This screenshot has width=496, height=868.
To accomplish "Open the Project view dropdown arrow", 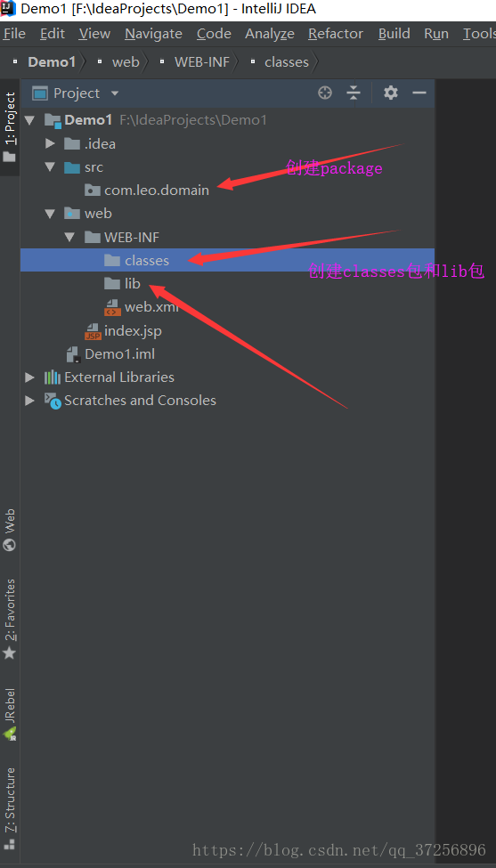I will [x=115, y=93].
